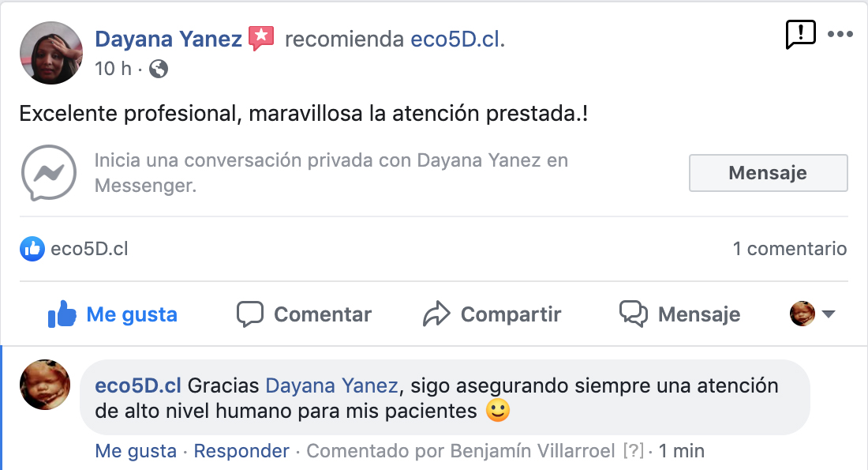This screenshot has width=868, height=470.
Task: Click Responder under the eco5D.cl comment
Action: pos(241,451)
